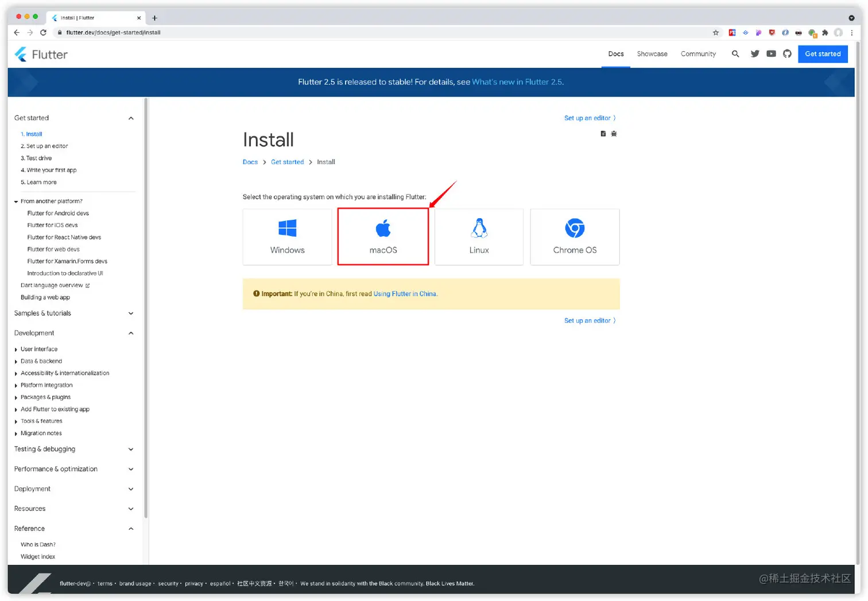Open the GitHub icon in header
This screenshot has height=601, width=868.
787,54
